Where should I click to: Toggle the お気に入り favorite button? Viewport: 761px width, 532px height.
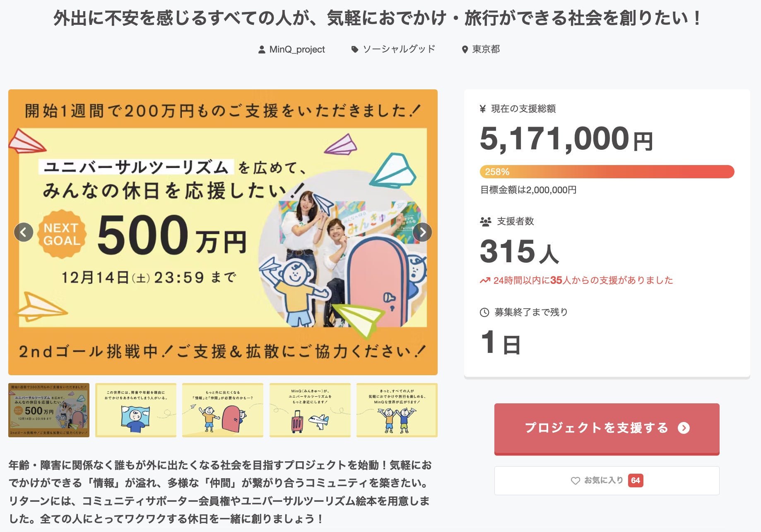[607, 481]
